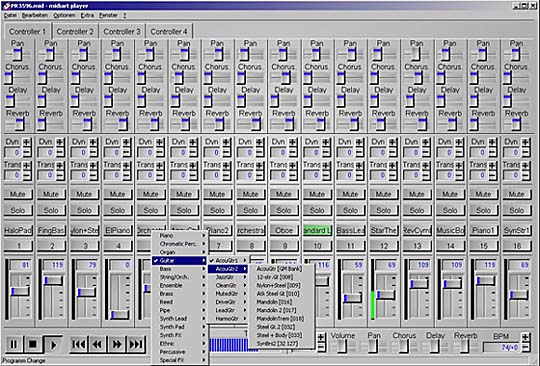Fast-forward the song with double-right arrows

[117, 344]
